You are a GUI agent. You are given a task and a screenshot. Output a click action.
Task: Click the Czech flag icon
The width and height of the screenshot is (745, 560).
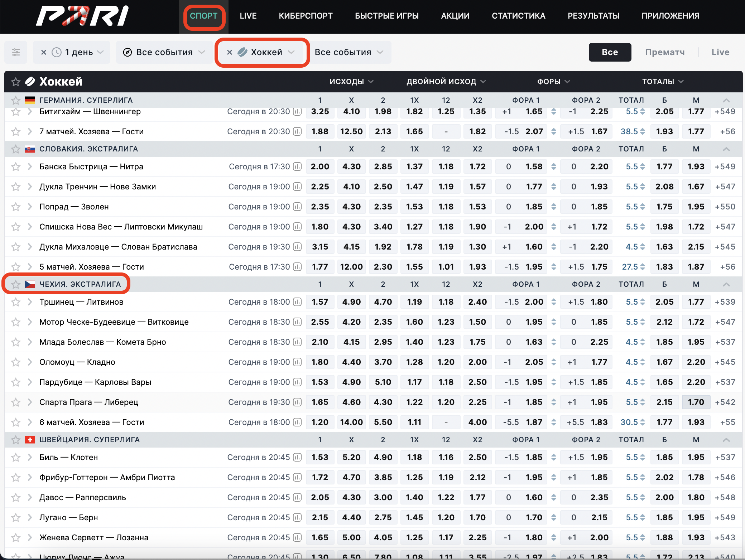click(30, 284)
